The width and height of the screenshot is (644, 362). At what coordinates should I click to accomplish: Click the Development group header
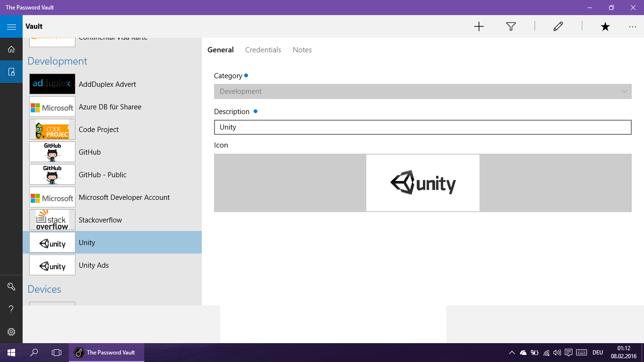point(58,61)
